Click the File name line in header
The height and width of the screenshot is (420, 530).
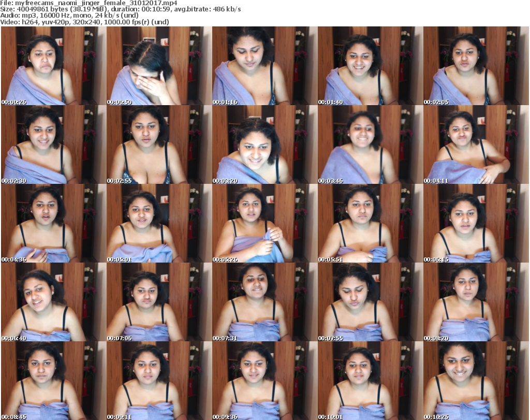click(x=90, y=3)
